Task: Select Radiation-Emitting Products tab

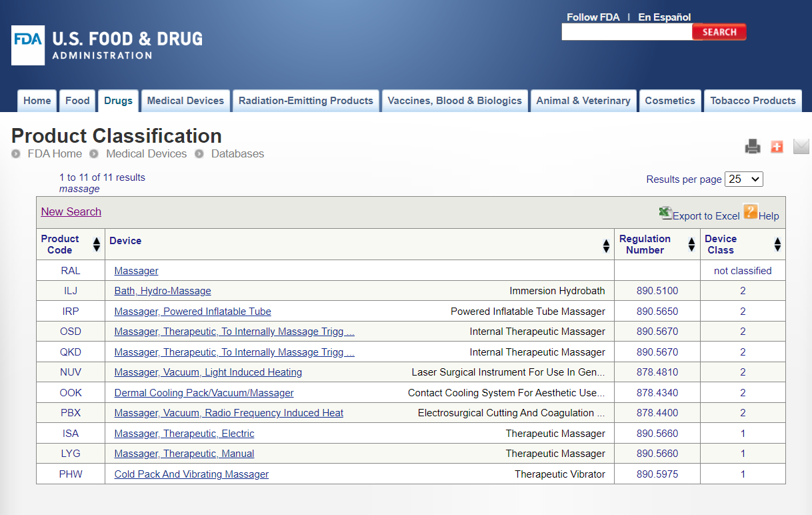Action: tap(306, 101)
